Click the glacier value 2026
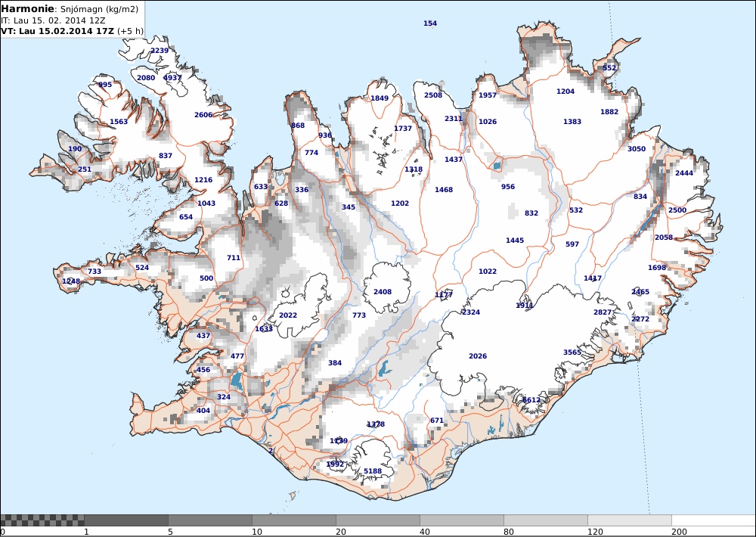The width and height of the screenshot is (756, 537). tap(478, 356)
